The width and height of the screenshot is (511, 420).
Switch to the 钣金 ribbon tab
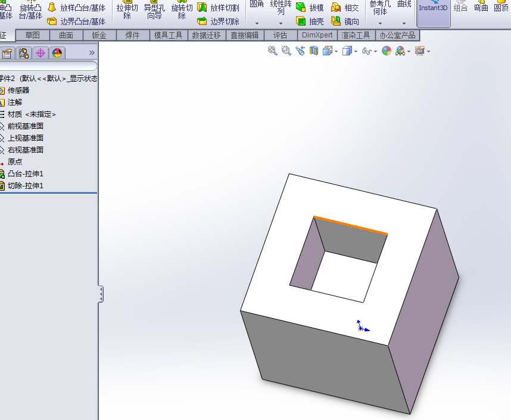98,35
